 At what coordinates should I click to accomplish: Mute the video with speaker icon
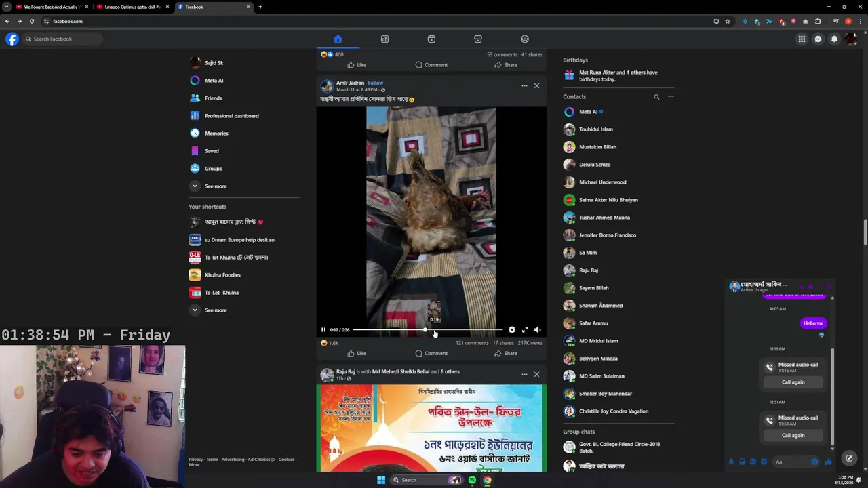(x=538, y=330)
